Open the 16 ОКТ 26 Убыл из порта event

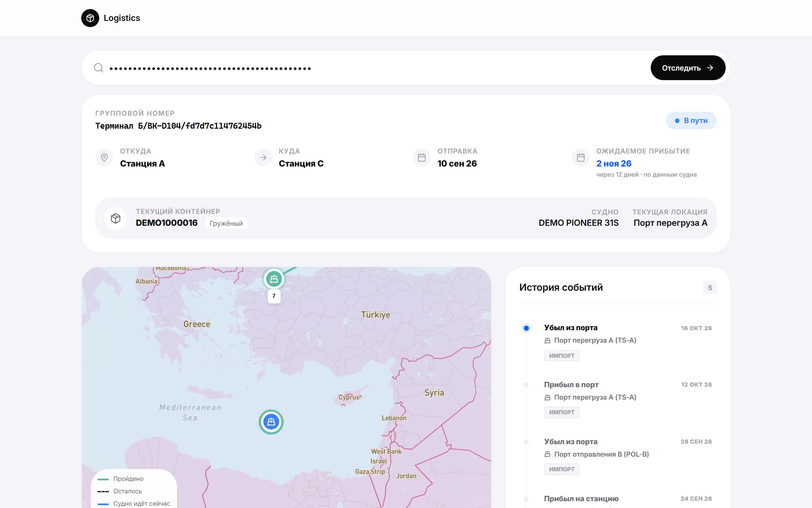tap(618, 342)
